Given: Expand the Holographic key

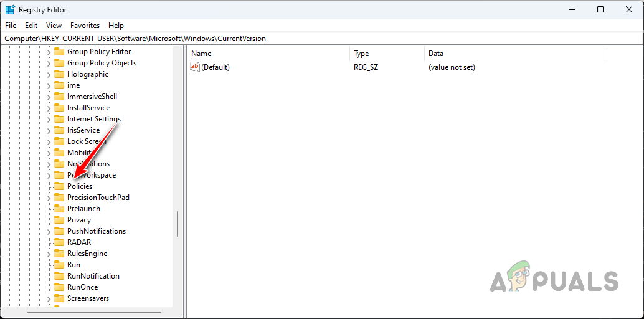Looking at the screenshot, I should [49, 74].
